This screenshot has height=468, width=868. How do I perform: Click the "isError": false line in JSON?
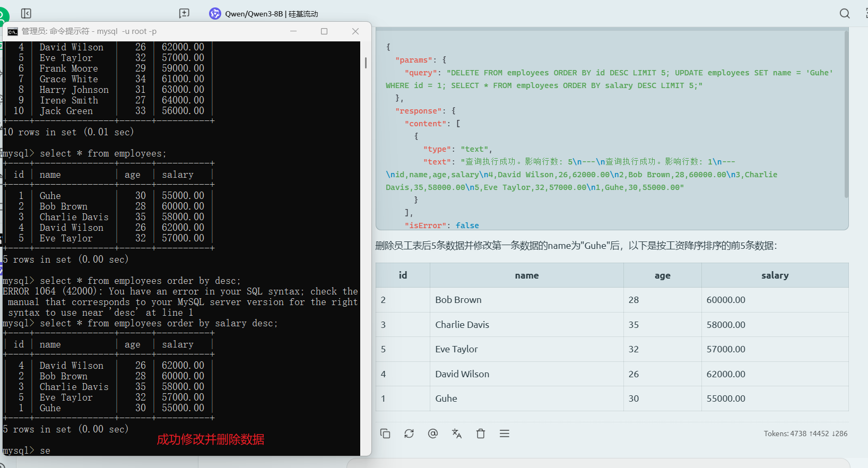441,226
